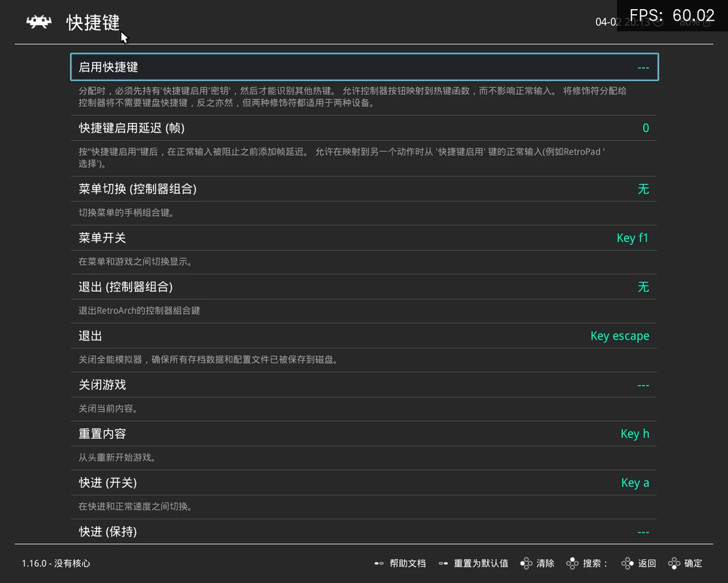Click version text 1.16.0 - 没有核心
Image resolution: width=728 pixels, height=583 pixels.
point(56,563)
